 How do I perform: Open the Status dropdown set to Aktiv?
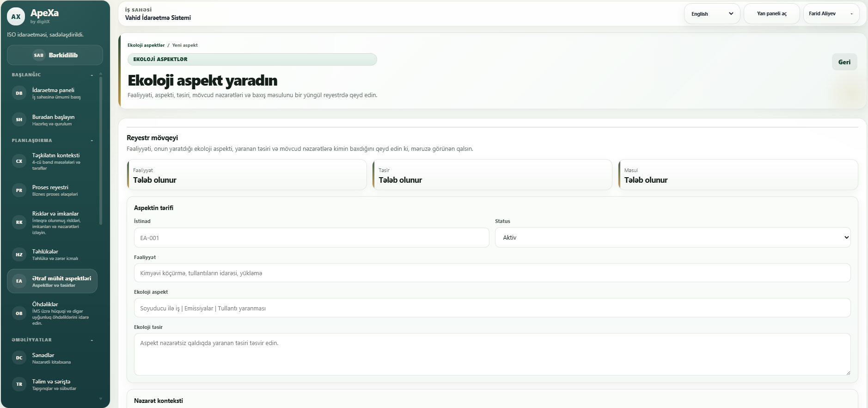[x=672, y=237]
